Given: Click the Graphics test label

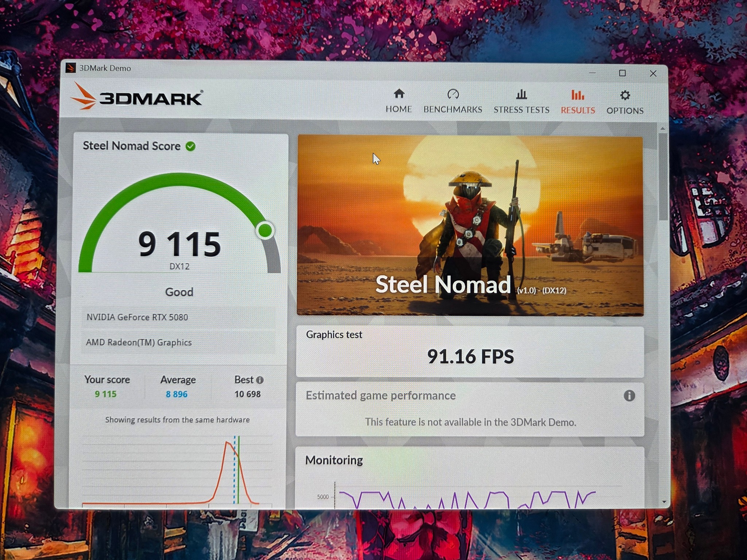Looking at the screenshot, I should click(334, 335).
